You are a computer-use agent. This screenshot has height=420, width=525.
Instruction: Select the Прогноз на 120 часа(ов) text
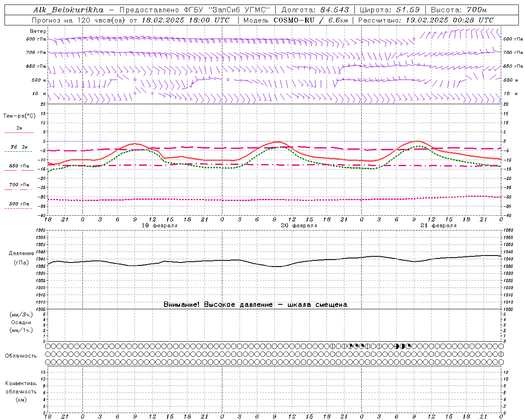pos(79,20)
